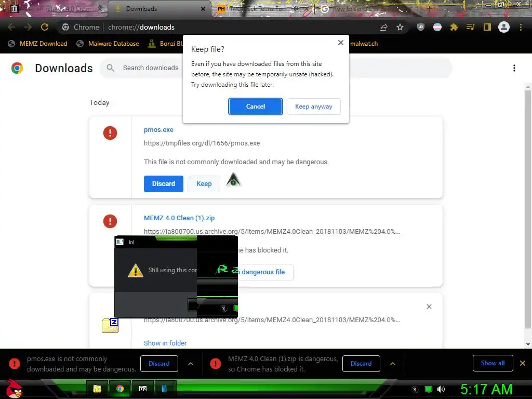532x399 pixels.
Task: Open the media control playlist icon
Action: coord(470,27)
